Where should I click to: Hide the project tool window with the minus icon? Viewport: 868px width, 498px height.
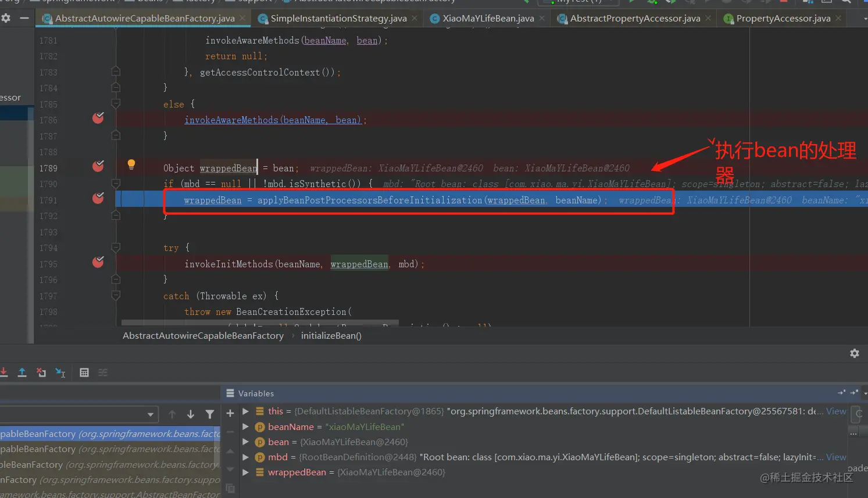click(x=24, y=18)
